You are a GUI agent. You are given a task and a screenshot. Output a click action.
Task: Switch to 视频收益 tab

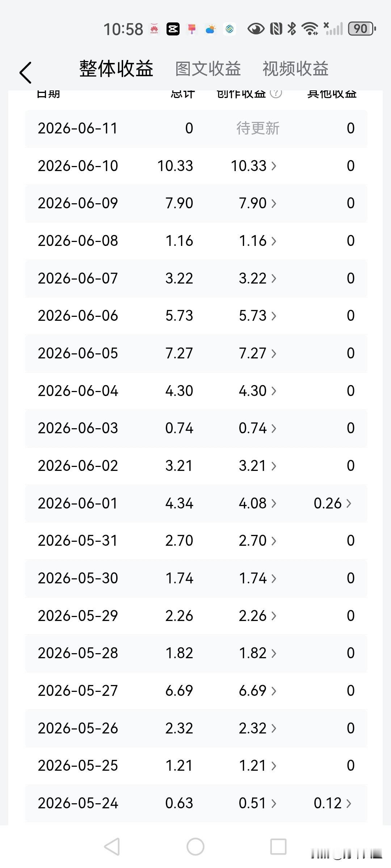click(295, 69)
